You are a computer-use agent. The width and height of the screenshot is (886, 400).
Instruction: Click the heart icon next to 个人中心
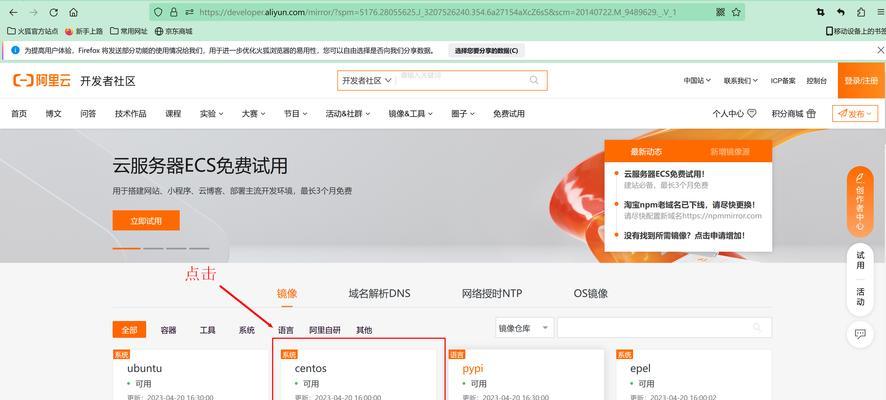pyautogui.click(x=752, y=113)
